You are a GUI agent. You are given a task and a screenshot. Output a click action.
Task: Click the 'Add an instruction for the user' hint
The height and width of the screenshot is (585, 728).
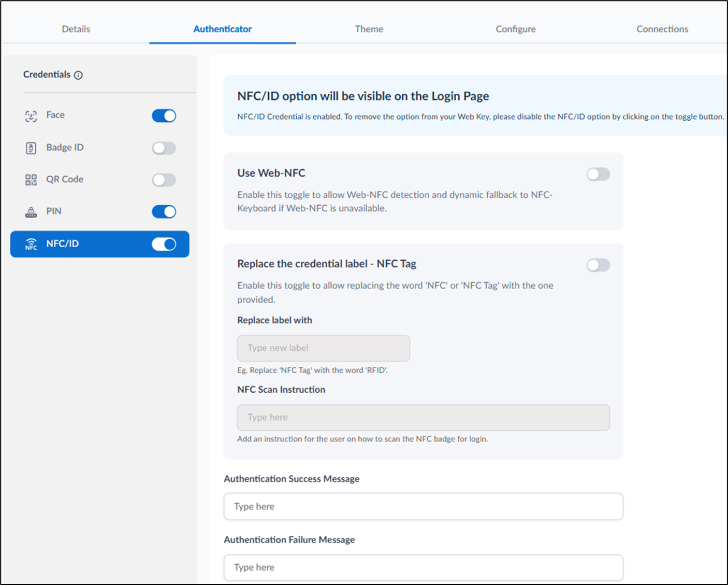pyautogui.click(x=362, y=439)
